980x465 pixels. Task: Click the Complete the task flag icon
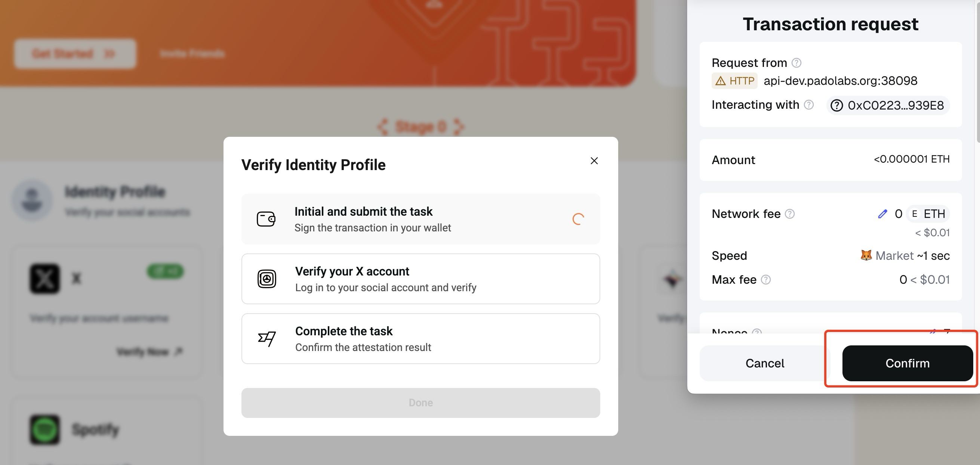click(267, 338)
